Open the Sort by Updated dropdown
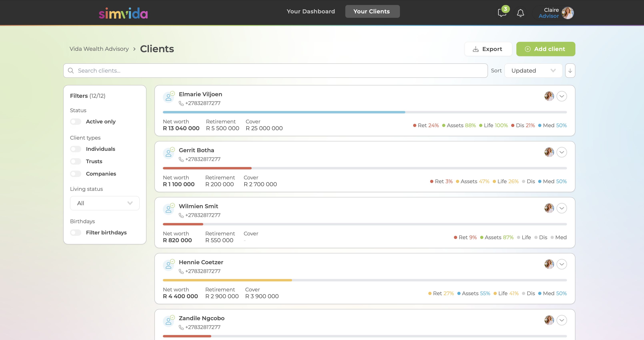 click(x=534, y=71)
